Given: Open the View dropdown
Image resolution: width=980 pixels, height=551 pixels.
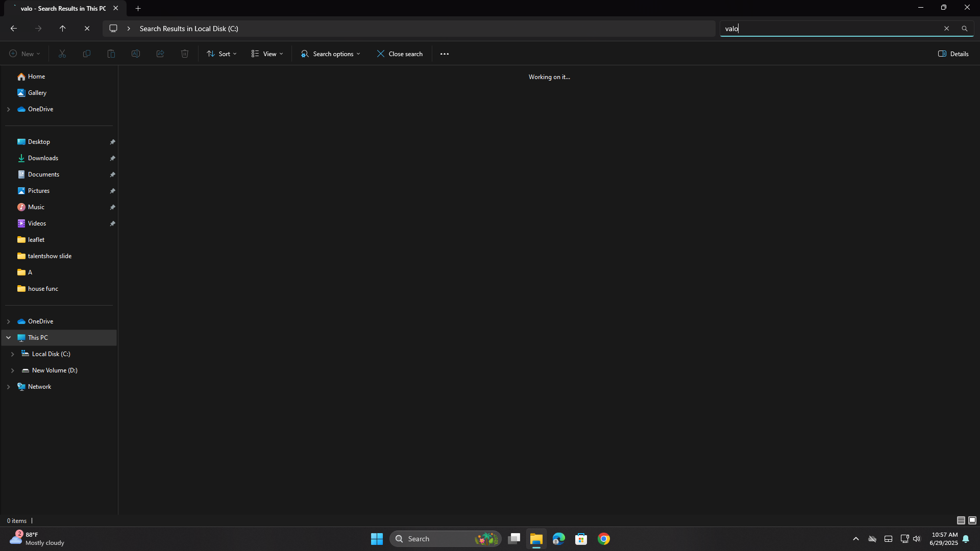Looking at the screenshot, I should (267, 54).
